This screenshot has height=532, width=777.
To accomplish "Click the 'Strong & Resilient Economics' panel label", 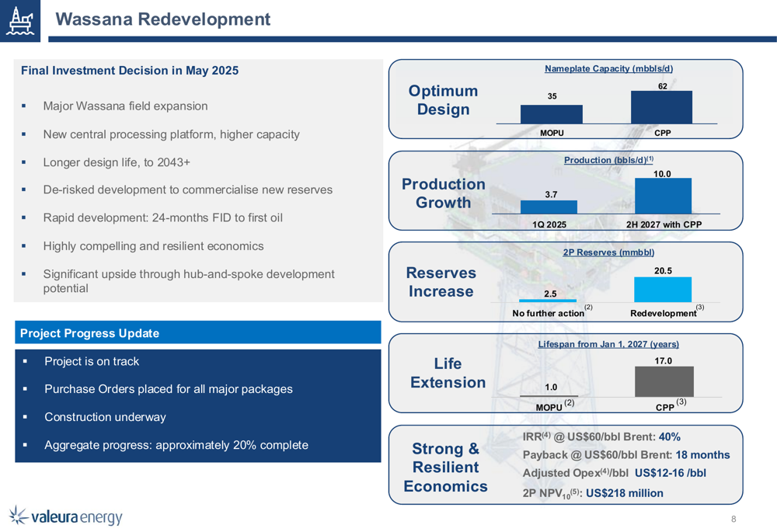I will coord(445,467).
